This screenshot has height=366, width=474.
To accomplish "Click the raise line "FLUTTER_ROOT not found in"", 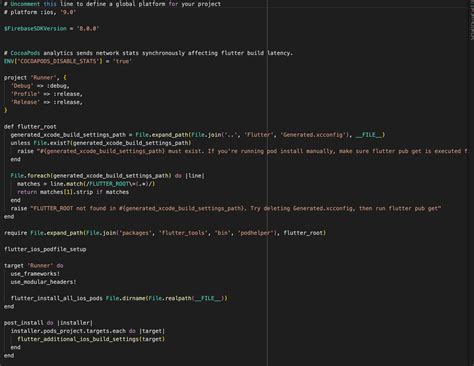I will (x=226, y=208).
